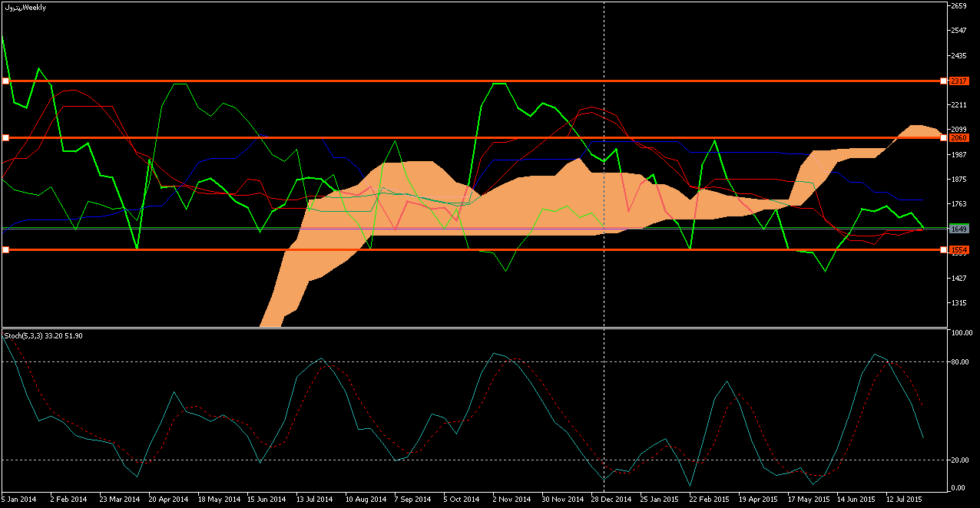Click the 80.00 stochastic level label
The width and height of the screenshot is (980, 508).
tap(962, 361)
